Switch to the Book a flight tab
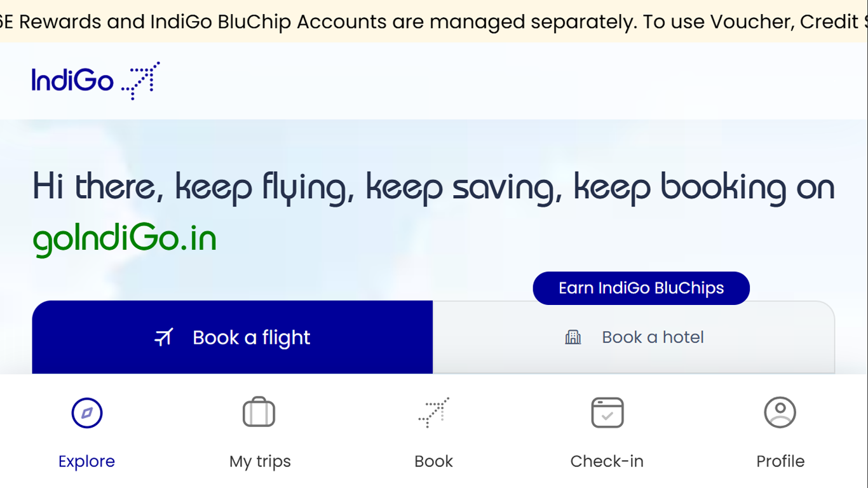This screenshot has height=488, width=868. [x=233, y=337]
